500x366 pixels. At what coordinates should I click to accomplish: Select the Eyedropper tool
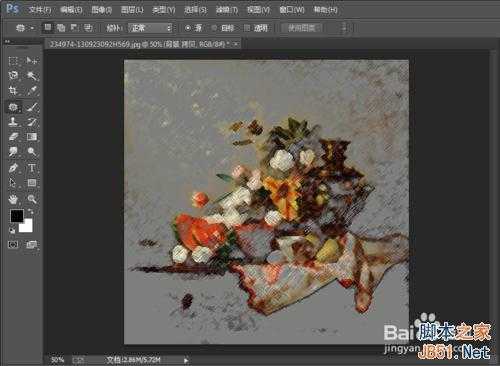(x=32, y=91)
